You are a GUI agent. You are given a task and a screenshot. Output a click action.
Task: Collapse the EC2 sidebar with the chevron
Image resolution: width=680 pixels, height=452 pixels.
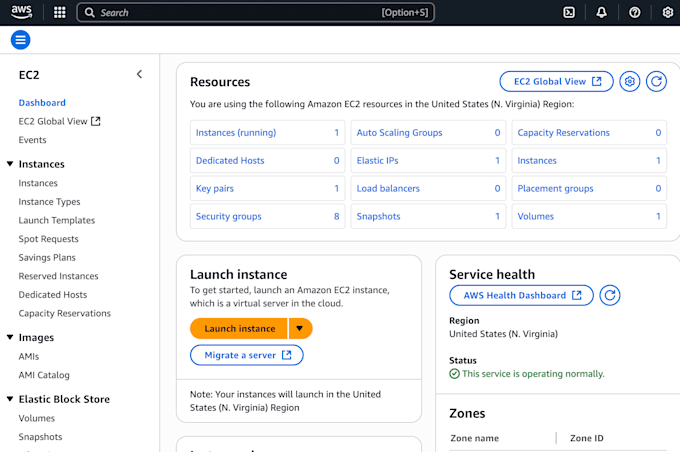[139, 74]
